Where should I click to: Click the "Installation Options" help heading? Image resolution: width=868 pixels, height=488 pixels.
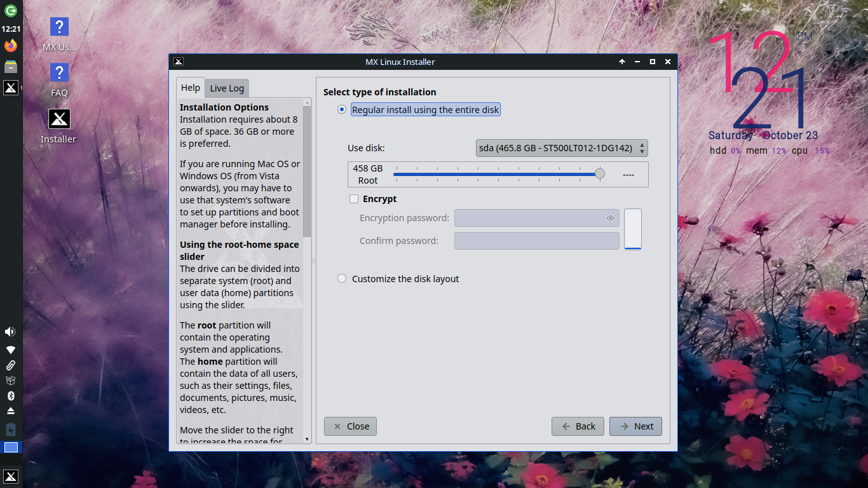(x=224, y=107)
